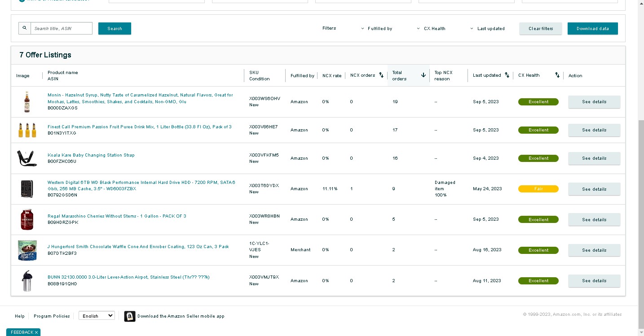See details for Western Digital hard drive
Screen dimensions: 644x336
point(594,189)
